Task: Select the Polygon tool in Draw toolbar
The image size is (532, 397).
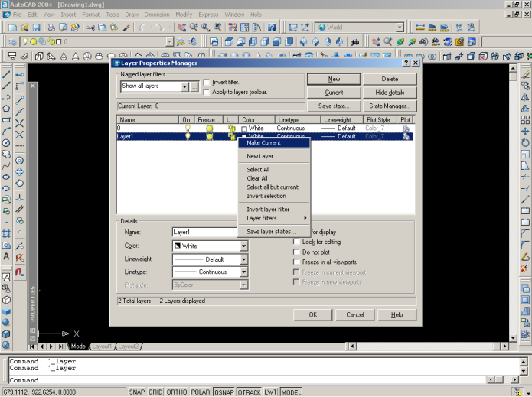Action: pyautogui.click(x=6, y=109)
